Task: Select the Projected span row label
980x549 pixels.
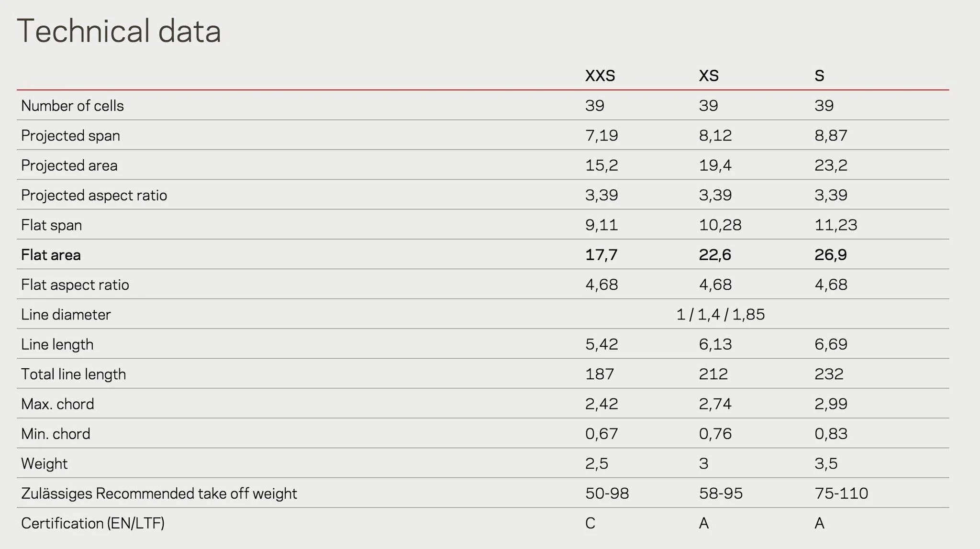Action: (70, 136)
